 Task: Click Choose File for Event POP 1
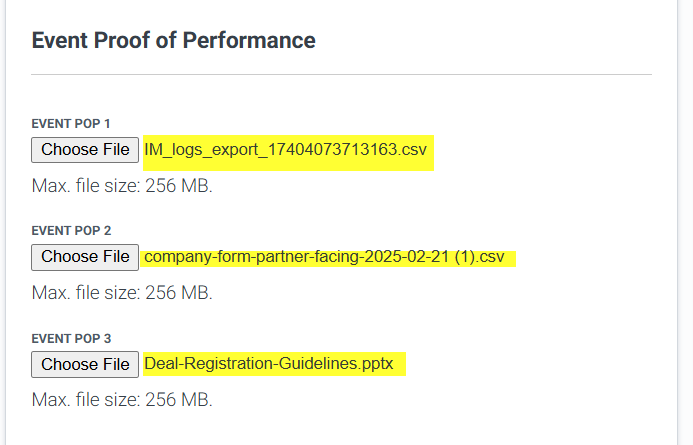(x=85, y=150)
